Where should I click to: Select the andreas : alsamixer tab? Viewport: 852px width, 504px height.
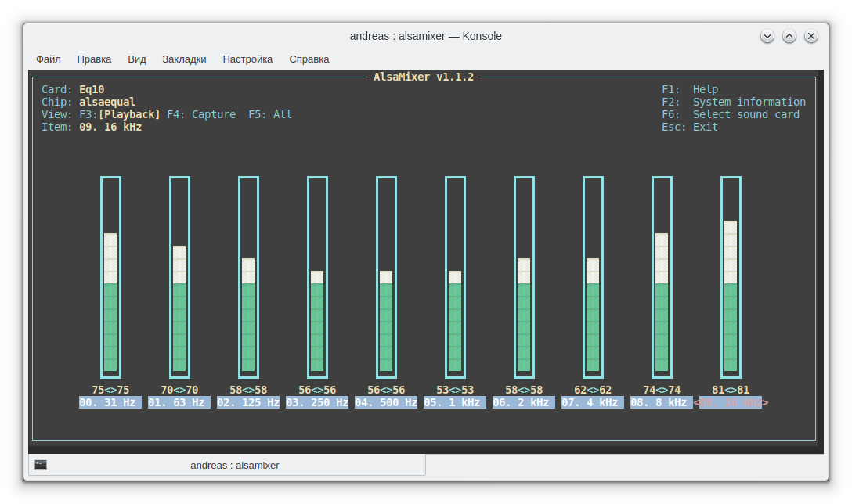(234, 465)
